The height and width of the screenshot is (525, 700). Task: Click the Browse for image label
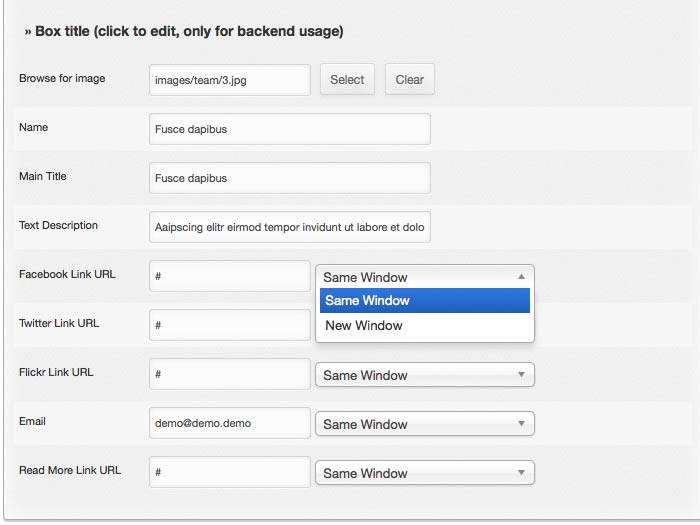[x=62, y=78]
